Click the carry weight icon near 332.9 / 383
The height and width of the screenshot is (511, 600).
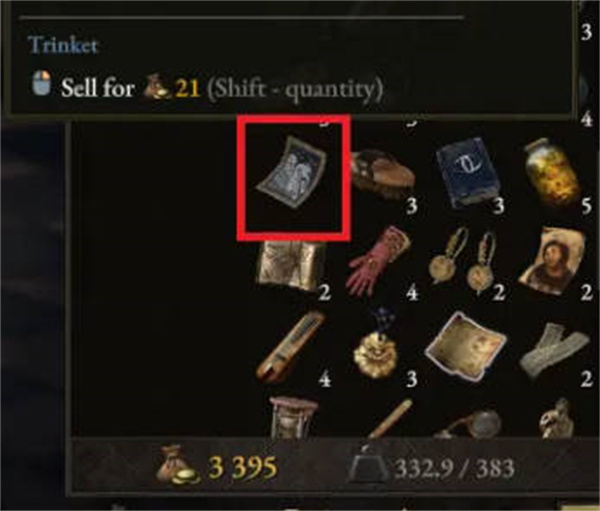(x=367, y=466)
